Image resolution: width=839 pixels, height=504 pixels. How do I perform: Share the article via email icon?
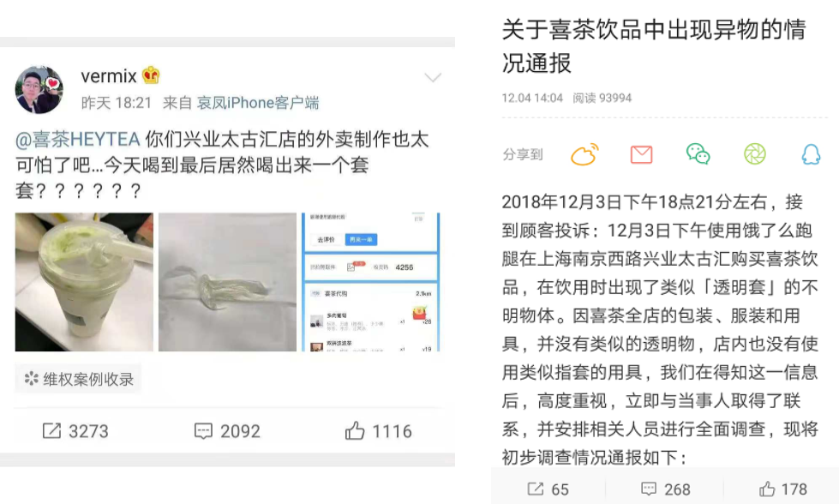tap(641, 154)
